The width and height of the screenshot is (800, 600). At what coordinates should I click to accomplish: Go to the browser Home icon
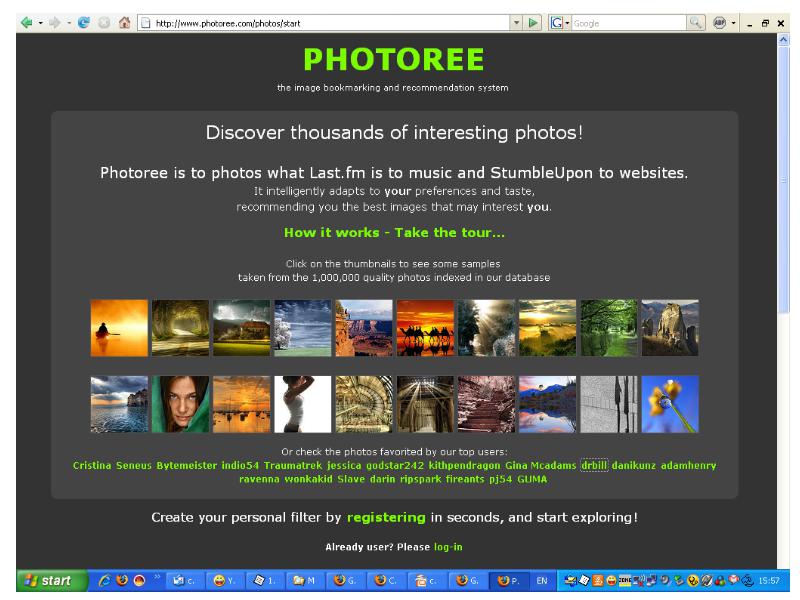(124, 23)
